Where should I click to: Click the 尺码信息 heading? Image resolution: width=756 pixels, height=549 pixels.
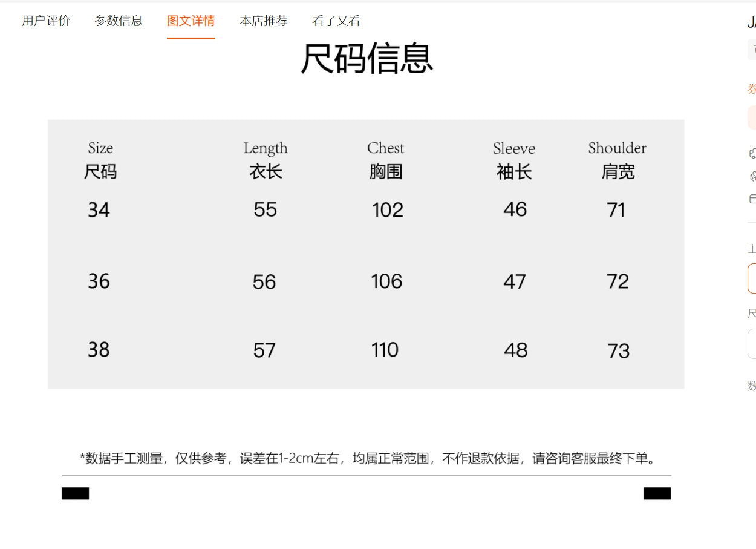(367, 59)
